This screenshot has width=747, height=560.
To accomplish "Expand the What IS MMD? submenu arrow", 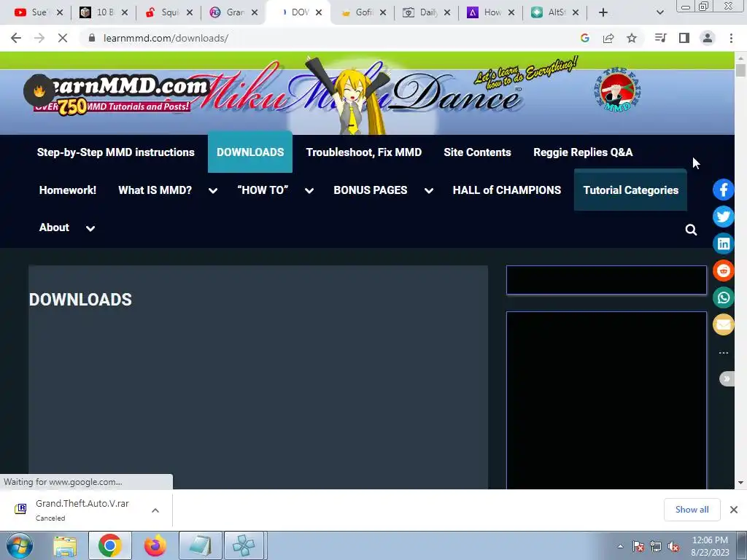I will (x=213, y=190).
